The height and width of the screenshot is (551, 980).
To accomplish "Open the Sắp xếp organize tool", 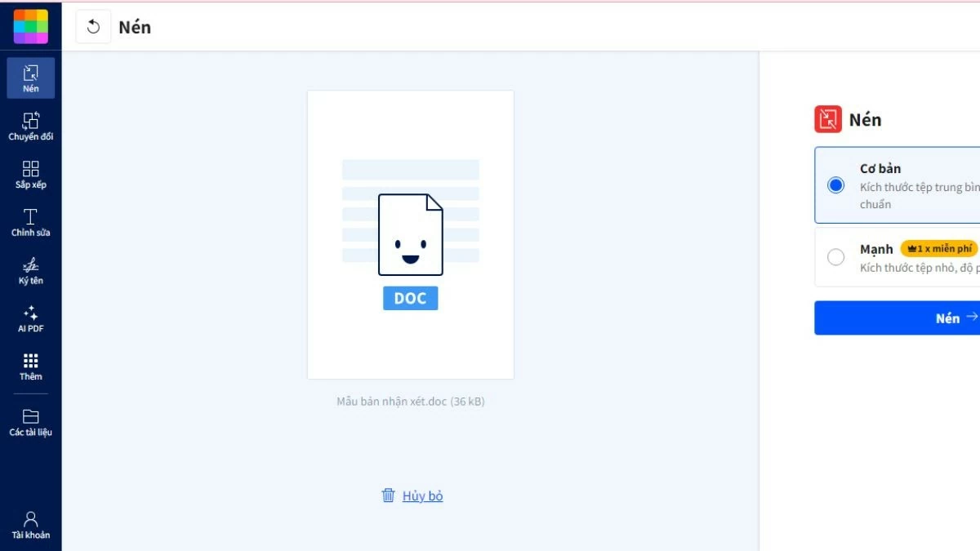I will (30, 175).
